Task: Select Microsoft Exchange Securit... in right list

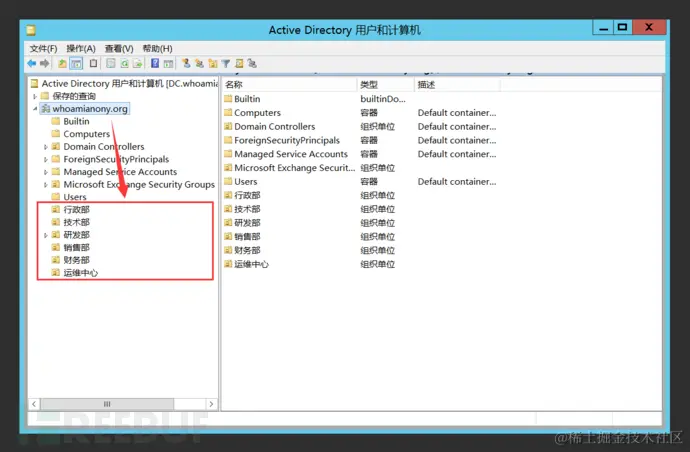Action: click(x=294, y=168)
